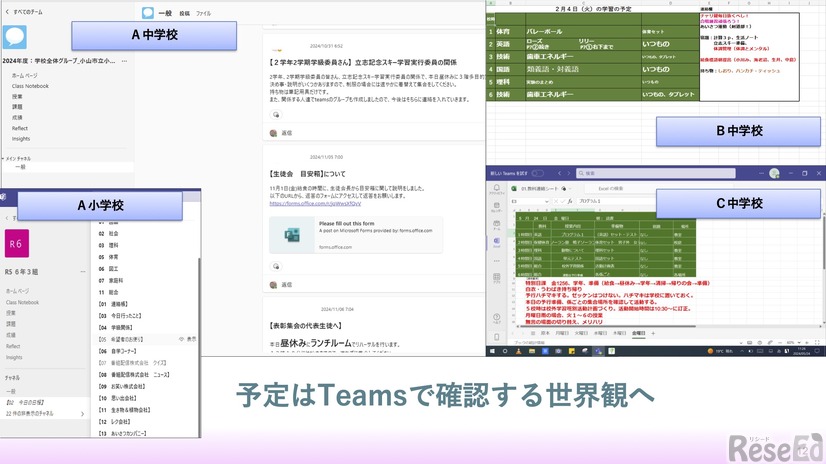Add a reaction under the スキー学習実行委員 post
Viewport: 826px width, 464px height.
point(276,115)
